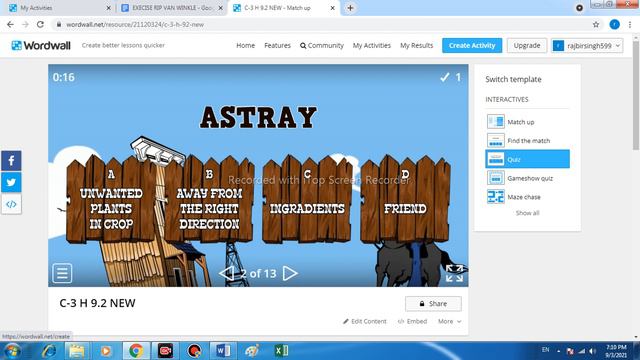The height and width of the screenshot is (360, 640).
Task: Click the C-3 H 9.2 NEW activity title
Action: (x=97, y=303)
